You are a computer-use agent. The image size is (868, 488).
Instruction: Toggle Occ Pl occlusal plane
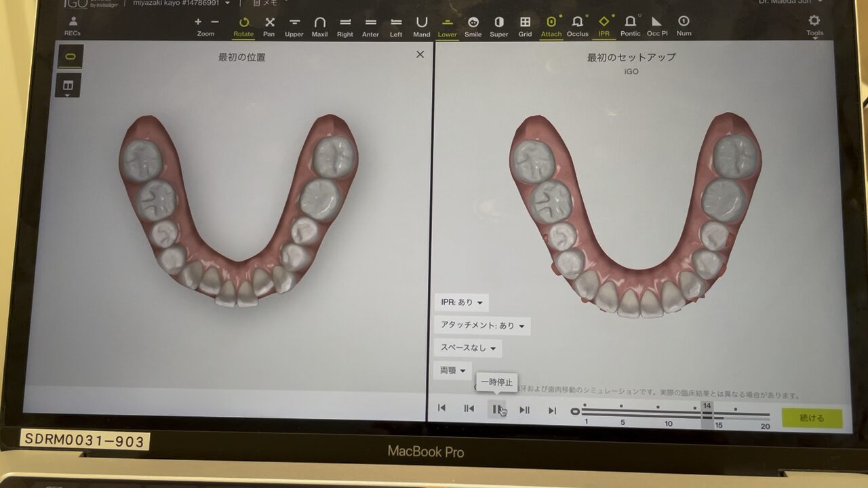[657, 27]
